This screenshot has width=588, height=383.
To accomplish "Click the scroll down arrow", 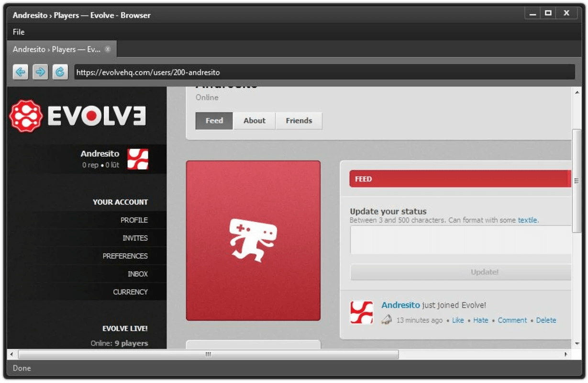I will [x=576, y=343].
